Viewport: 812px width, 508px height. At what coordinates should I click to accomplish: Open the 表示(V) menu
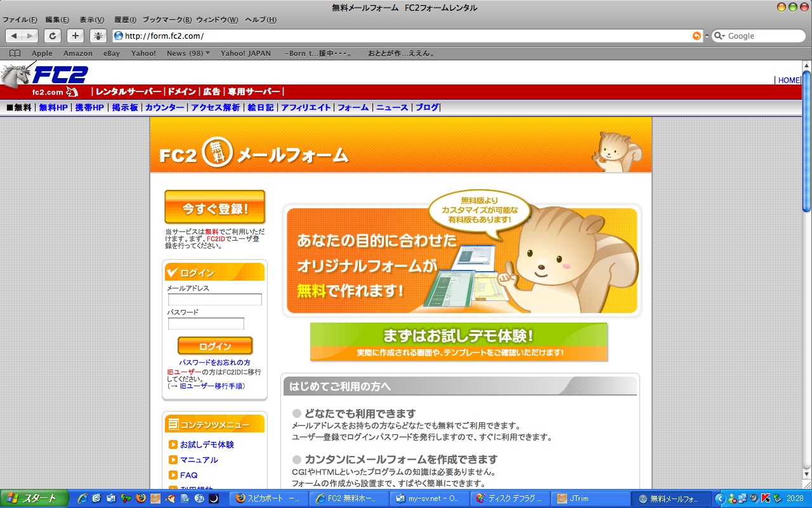(91, 20)
